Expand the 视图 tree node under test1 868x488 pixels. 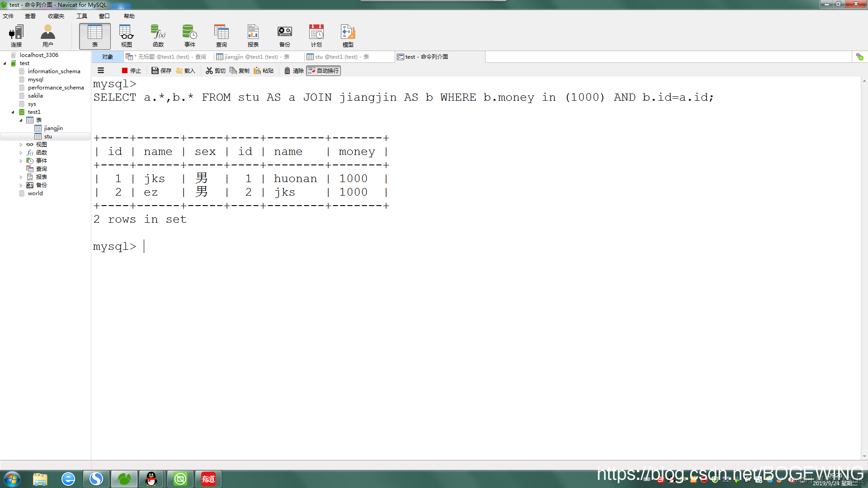pos(21,145)
